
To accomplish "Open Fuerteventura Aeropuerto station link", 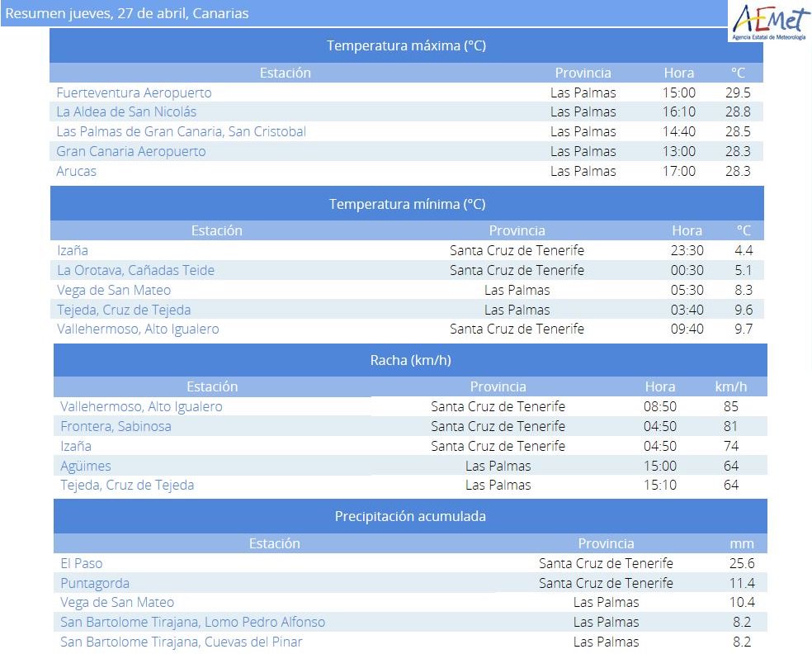I will point(135,92).
